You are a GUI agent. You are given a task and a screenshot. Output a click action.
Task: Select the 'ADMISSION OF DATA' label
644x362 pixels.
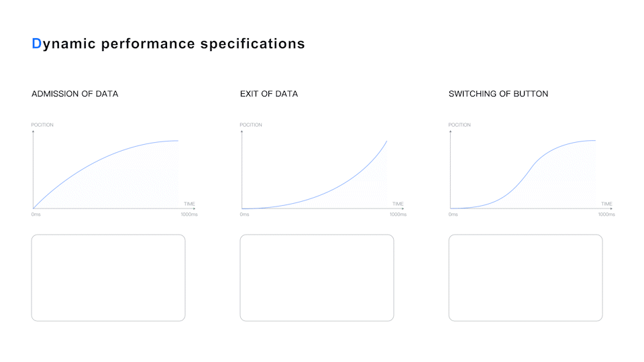pyautogui.click(x=74, y=94)
